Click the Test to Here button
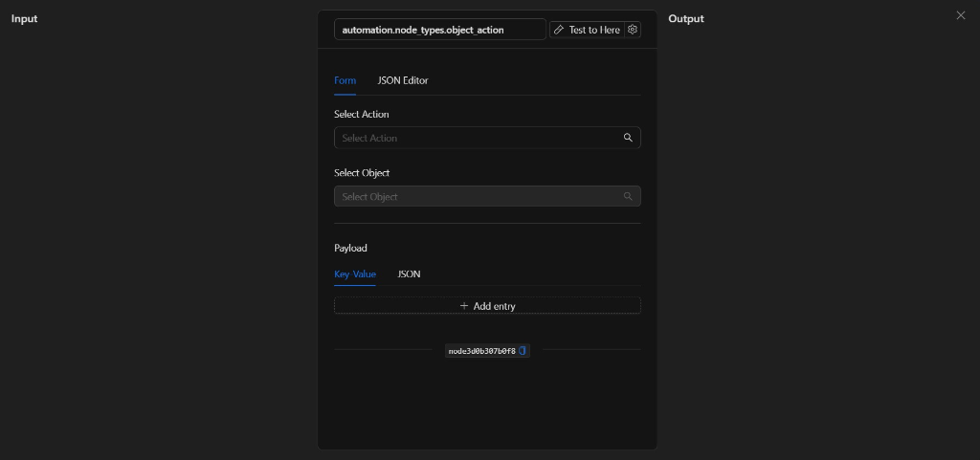The height and width of the screenshot is (460, 980). (587, 30)
